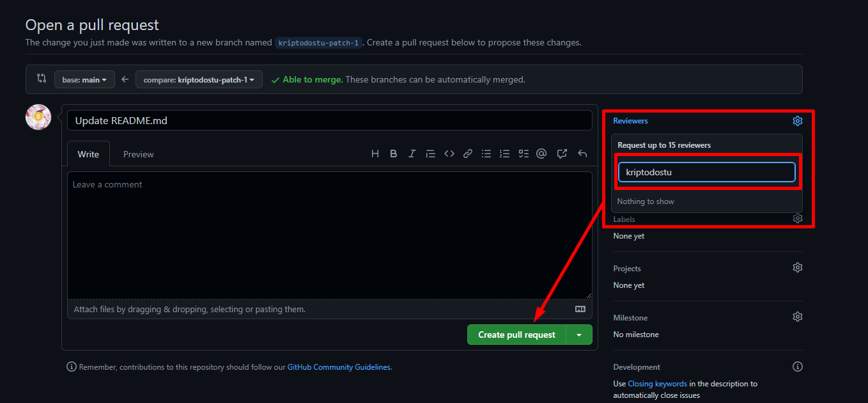
Task: Click the kriptodostu-patch-1 branch name label
Action: (319, 43)
